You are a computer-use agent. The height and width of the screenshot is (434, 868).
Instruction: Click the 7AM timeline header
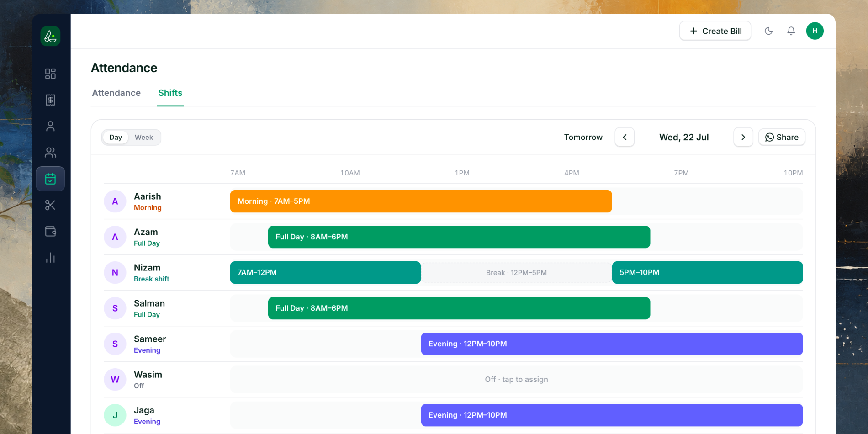[238, 173]
